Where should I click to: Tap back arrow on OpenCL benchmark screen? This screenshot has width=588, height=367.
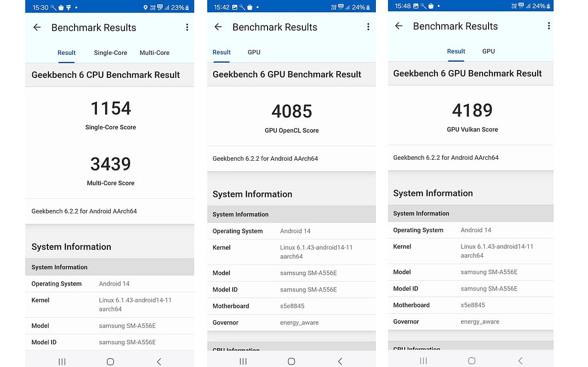click(x=218, y=27)
